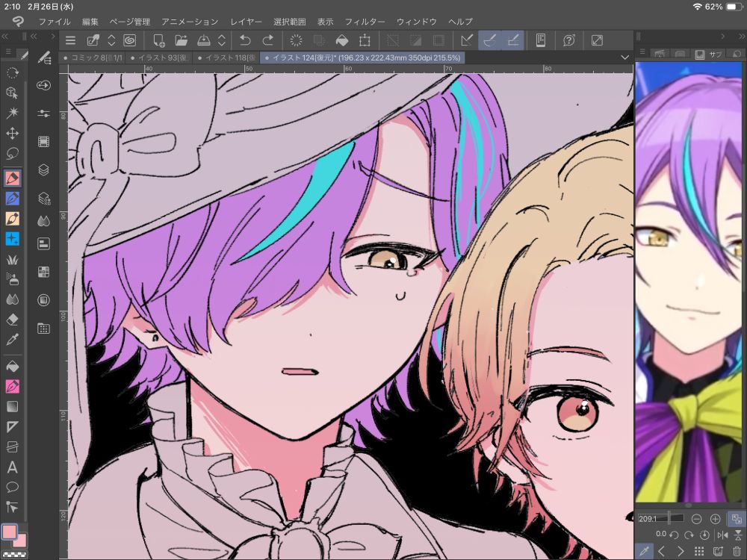The width and height of the screenshot is (747, 560).
Task: Open the canvas tab list chevron
Action: pos(625,57)
